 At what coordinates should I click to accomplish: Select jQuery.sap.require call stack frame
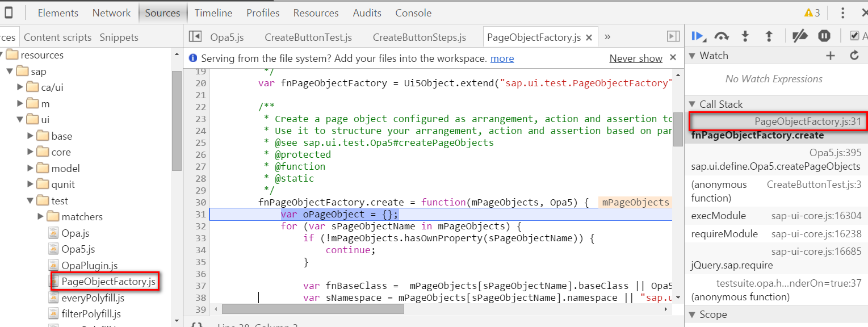(x=777, y=258)
